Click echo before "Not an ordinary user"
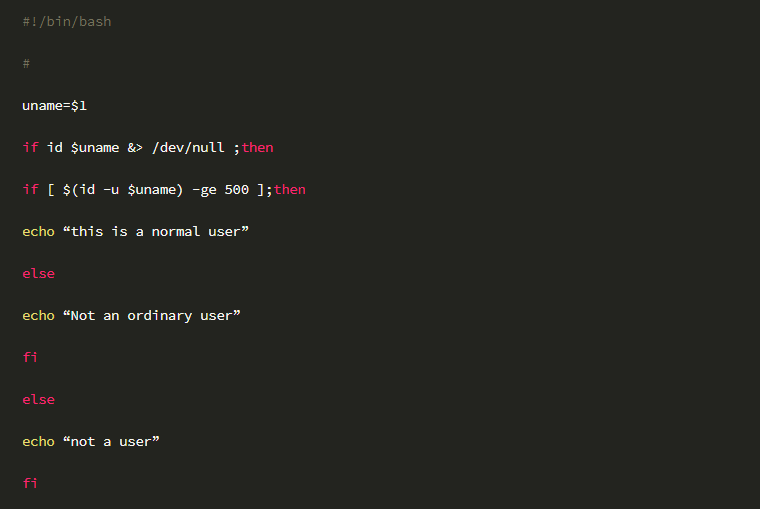 [38, 316]
